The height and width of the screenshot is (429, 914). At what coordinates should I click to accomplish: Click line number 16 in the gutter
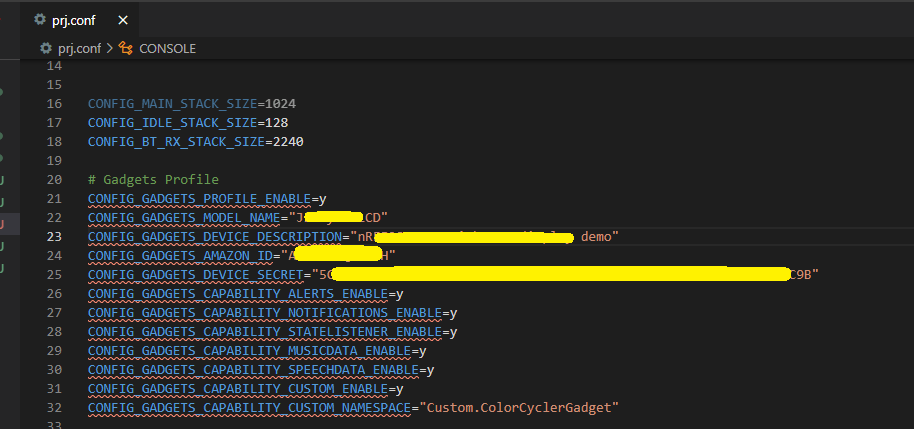tap(54, 104)
